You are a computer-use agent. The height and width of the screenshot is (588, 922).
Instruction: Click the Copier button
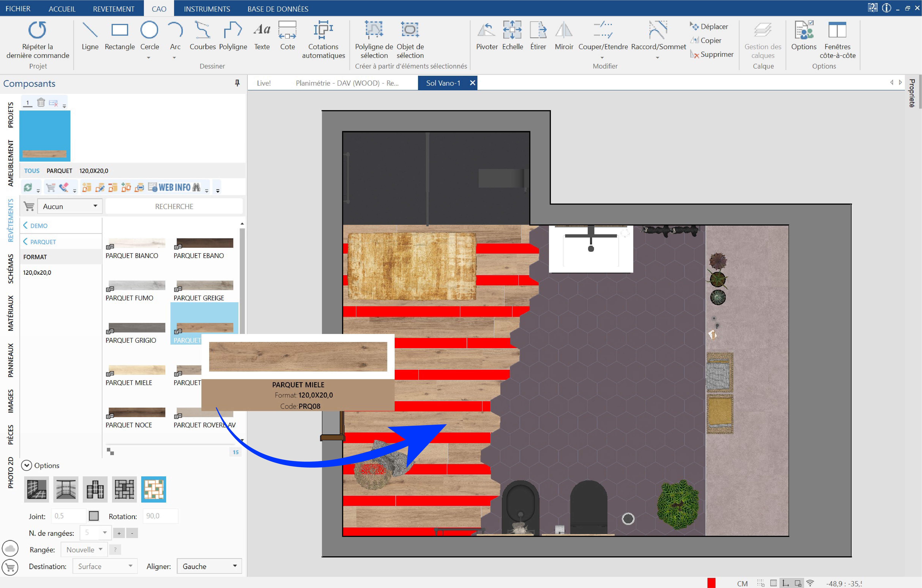pyautogui.click(x=706, y=40)
